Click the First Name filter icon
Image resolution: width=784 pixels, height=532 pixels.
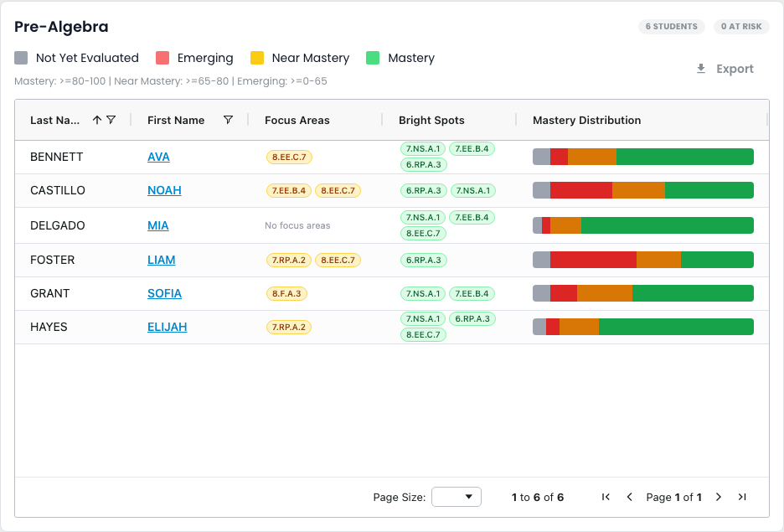click(228, 120)
